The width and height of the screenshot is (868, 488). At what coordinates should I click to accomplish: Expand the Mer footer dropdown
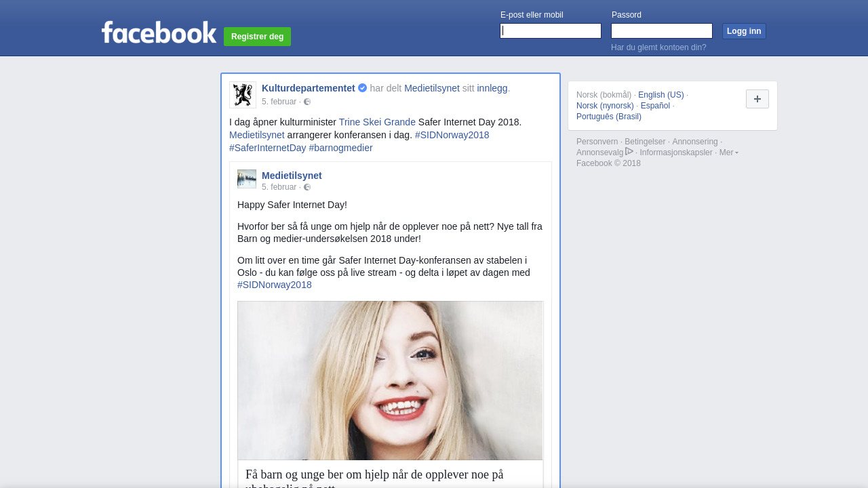coord(729,152)
